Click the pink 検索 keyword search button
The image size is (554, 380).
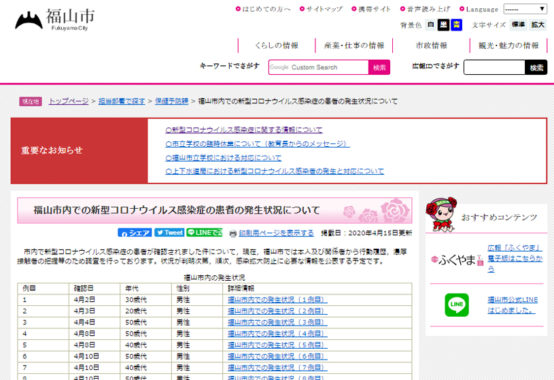pos(379,67)
